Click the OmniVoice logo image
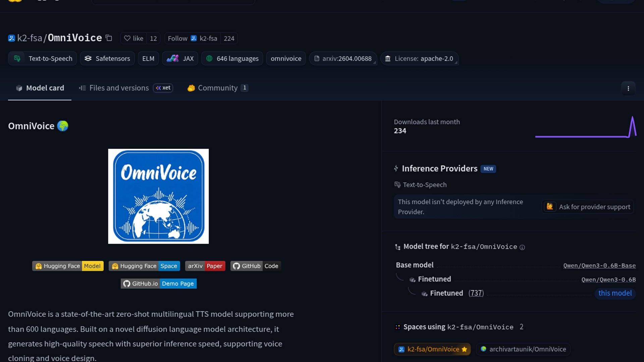 [158, 196]
